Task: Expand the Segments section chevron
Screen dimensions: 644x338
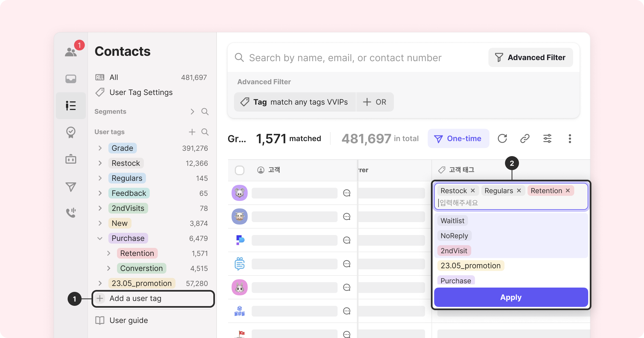Action: coord(192,112)
